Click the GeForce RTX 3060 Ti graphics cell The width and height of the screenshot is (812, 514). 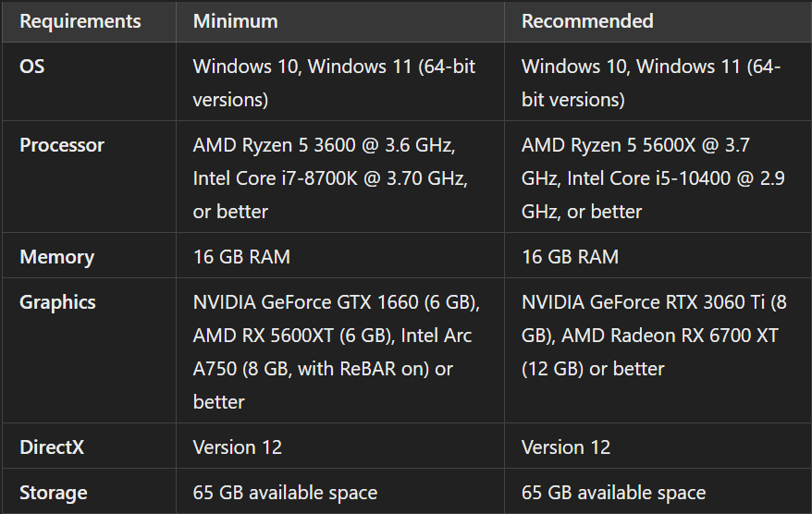[x=652, y=336]
